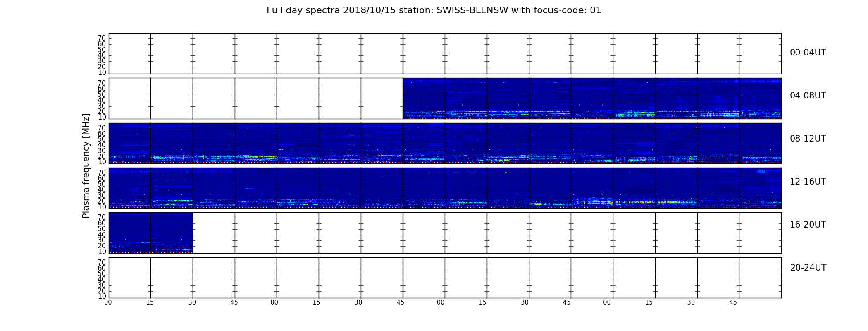Select the '00-04UT' row label
The width and height of the screenshot is (868, 331).
[x=808, y=53]
